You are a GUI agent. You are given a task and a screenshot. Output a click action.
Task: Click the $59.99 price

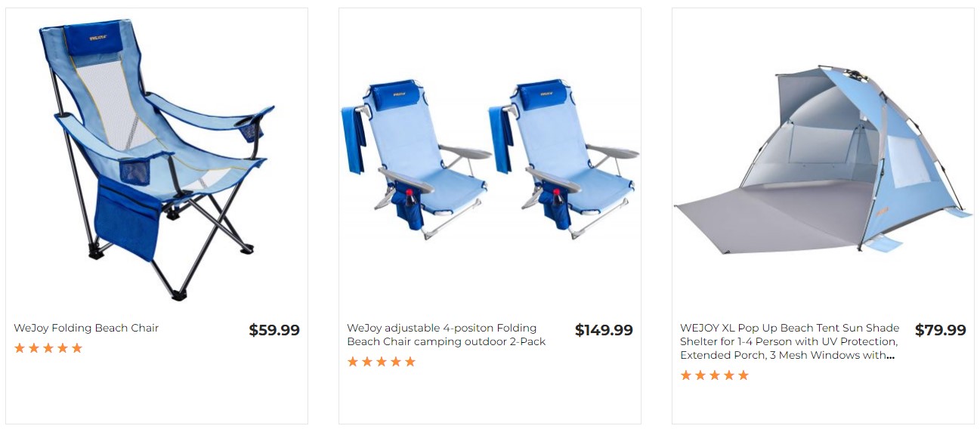274,330
